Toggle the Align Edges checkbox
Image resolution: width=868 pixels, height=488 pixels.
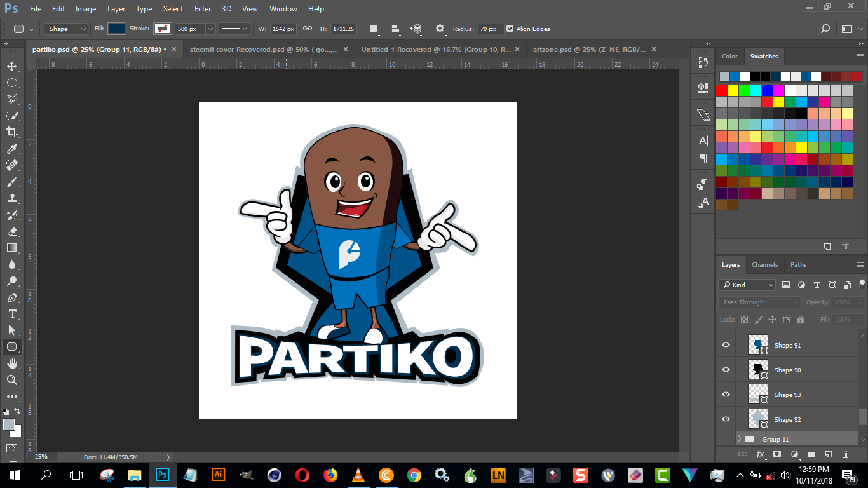510,29
